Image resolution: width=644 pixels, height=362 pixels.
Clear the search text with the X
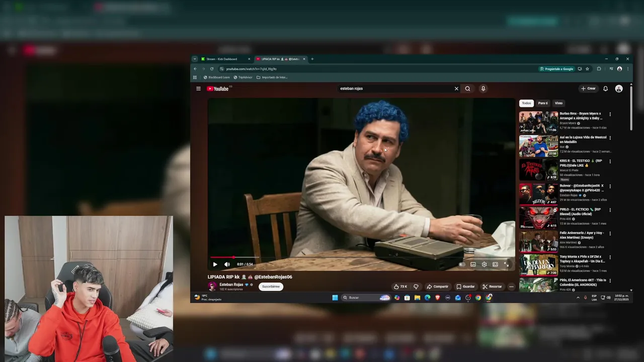click(456, 88)
